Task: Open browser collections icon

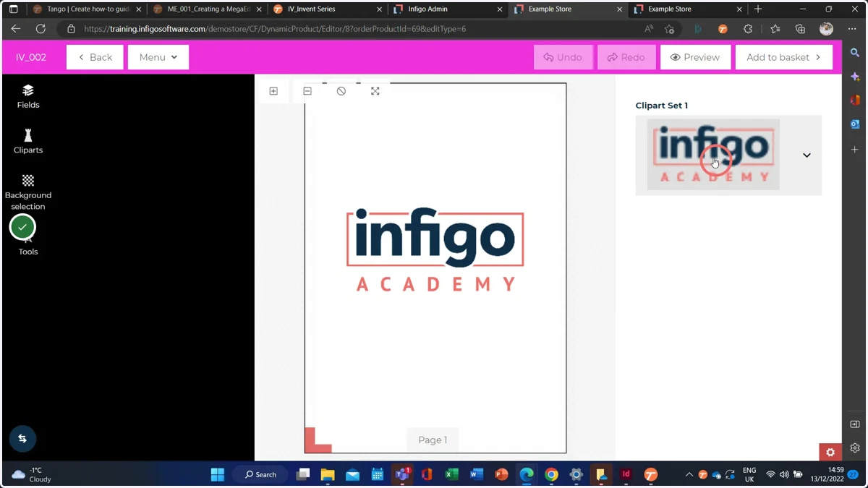Action: (x=800, y=29)
